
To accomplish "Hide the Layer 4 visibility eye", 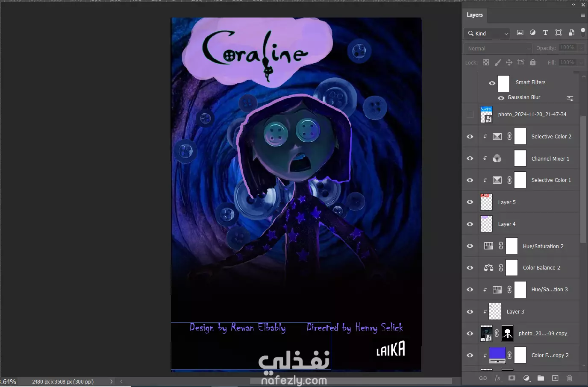I will [x=470, y=224].
